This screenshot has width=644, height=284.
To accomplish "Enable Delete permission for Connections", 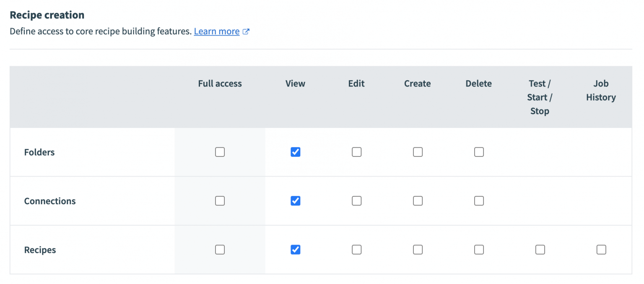I will [479, 201].
